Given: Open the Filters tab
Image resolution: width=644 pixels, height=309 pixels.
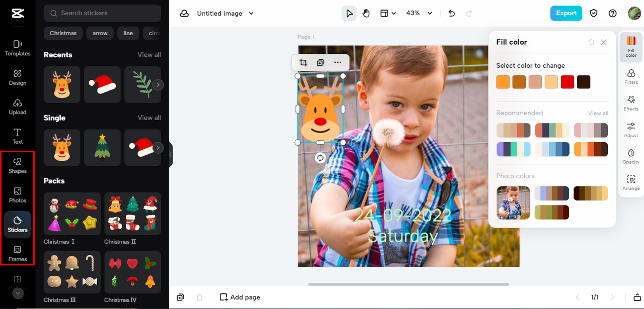Looking at the screenshot, I should click(x=631, y=77).
